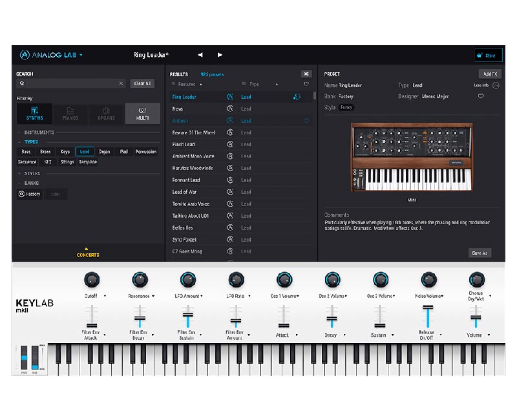Toggle the Template type filter
This screenshot has height=420, width=517.
coord(88,162)
